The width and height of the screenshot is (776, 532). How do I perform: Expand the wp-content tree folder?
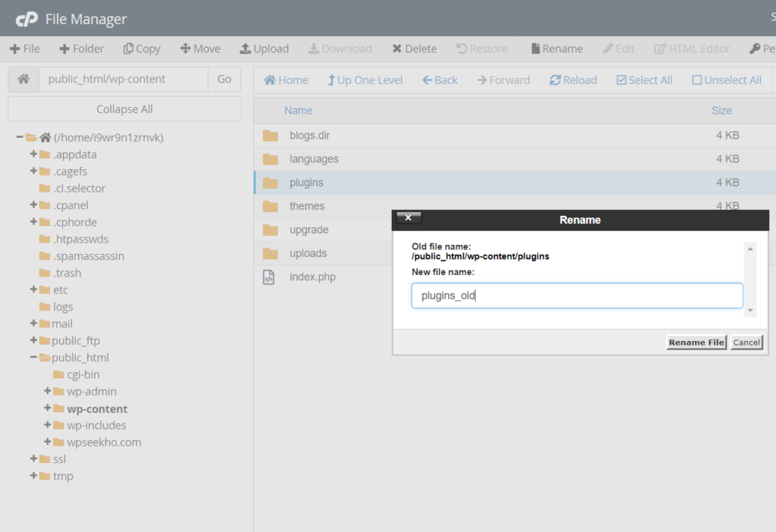(x=47, y=408)
